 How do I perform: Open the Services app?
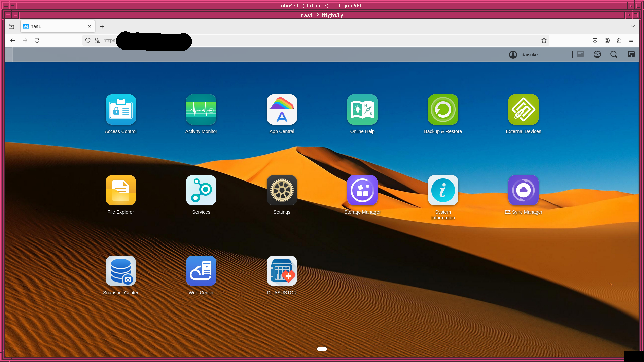201,190
